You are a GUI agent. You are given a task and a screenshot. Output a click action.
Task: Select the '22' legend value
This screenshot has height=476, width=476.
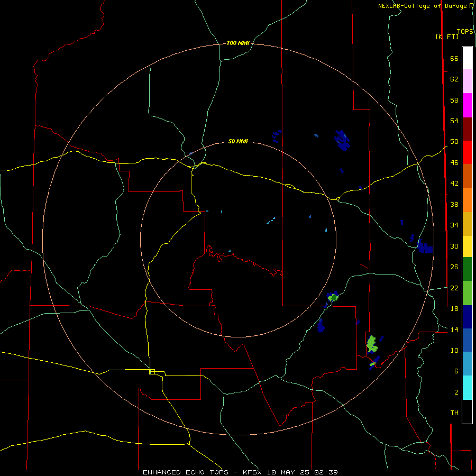pyautogui.click(x=454, y=288)
